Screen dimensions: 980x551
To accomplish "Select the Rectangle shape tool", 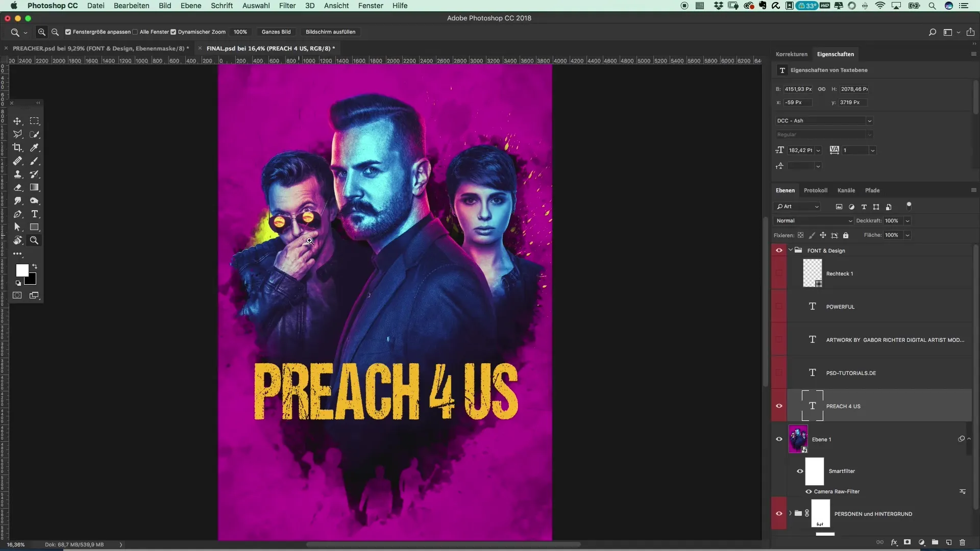I will [34, 227].
